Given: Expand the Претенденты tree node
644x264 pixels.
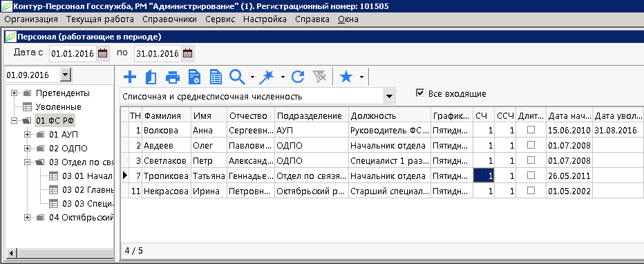Looking at the screenshot, I should point(15,93).
